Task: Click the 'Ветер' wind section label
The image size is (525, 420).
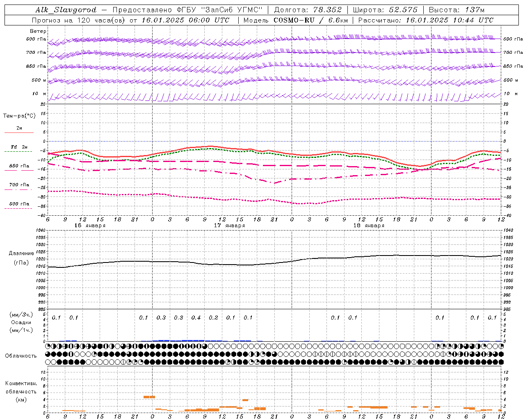Action: (38, 31)
